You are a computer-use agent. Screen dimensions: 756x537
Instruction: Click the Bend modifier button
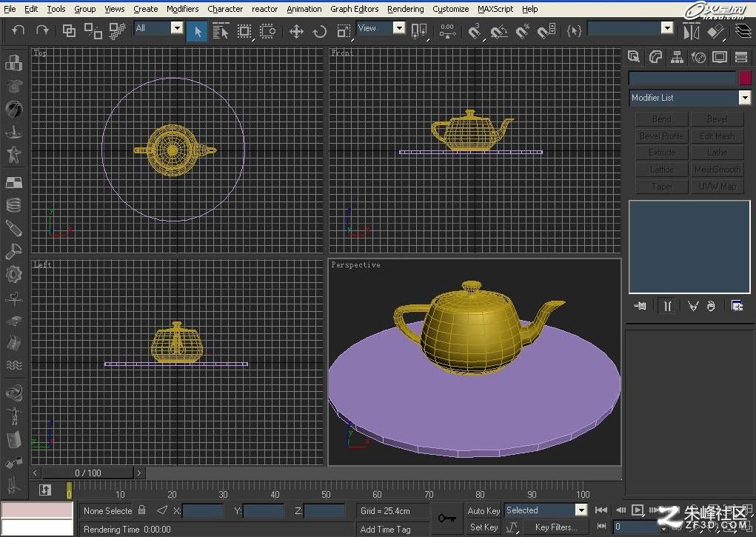tap(661, 119)
